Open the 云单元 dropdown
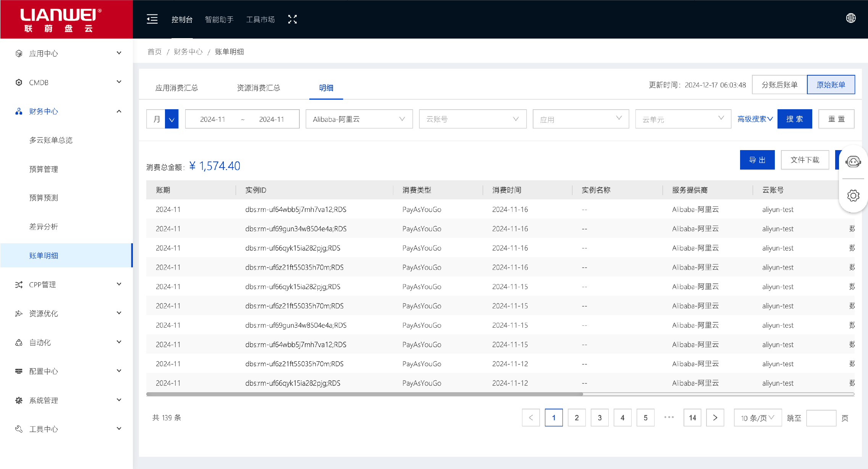Screen dimensions: 868x469 683,119
